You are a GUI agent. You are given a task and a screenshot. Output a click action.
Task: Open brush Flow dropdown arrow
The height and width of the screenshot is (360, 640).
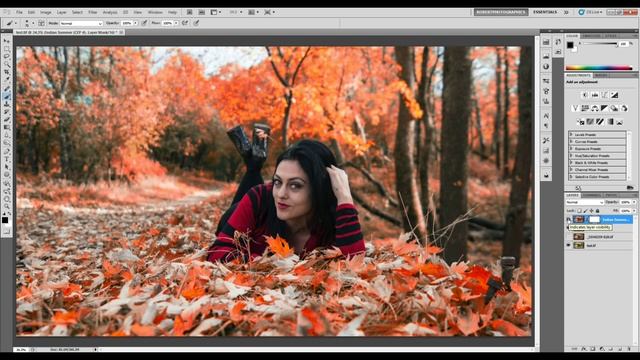[x=176, y=24]
